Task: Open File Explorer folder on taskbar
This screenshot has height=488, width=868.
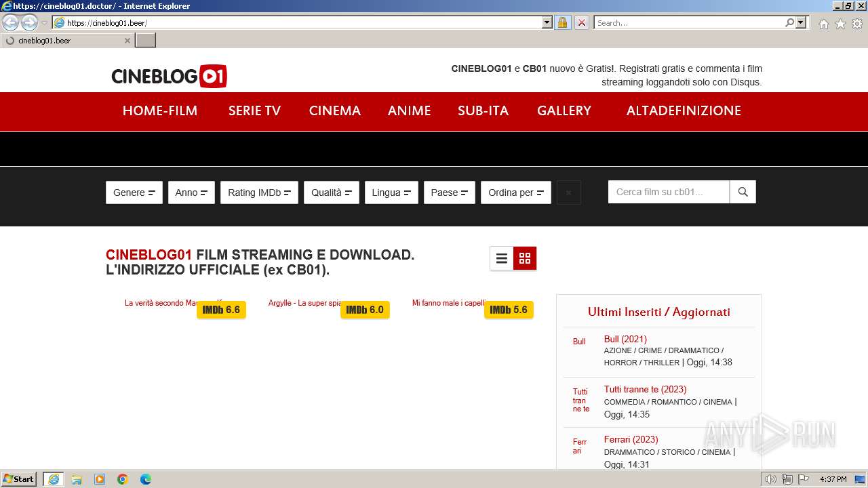Action: click(x=77, y=479)
